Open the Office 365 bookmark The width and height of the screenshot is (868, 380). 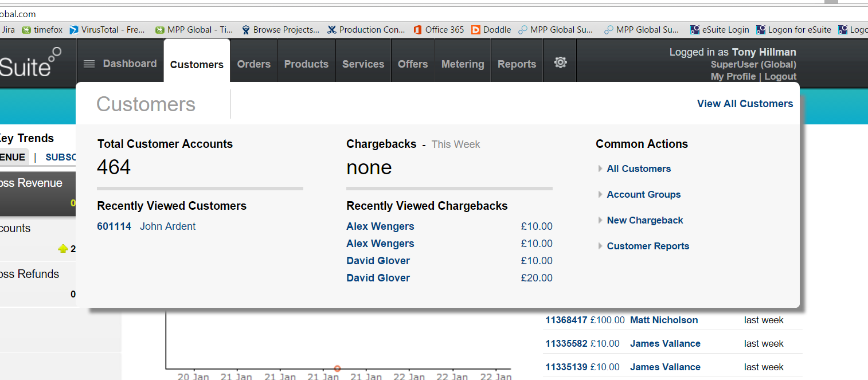coord(437,30)
